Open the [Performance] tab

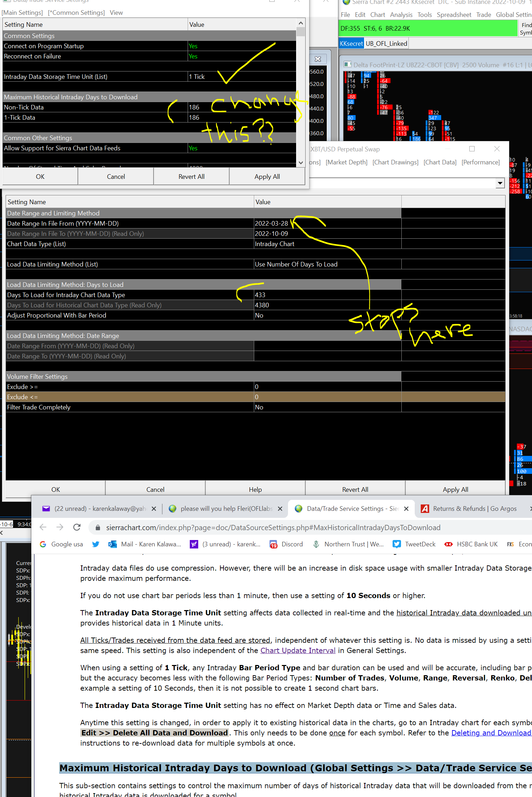coord(481,162)
